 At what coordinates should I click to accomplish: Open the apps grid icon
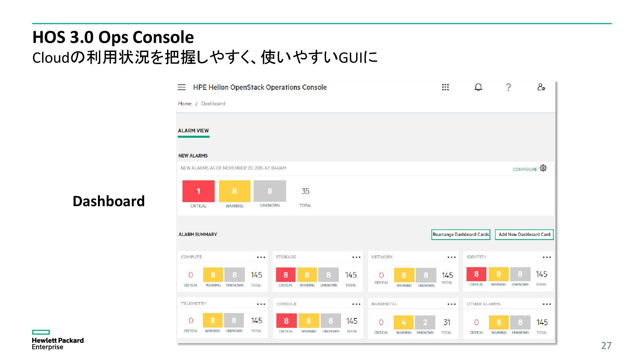tap(445, 87)
